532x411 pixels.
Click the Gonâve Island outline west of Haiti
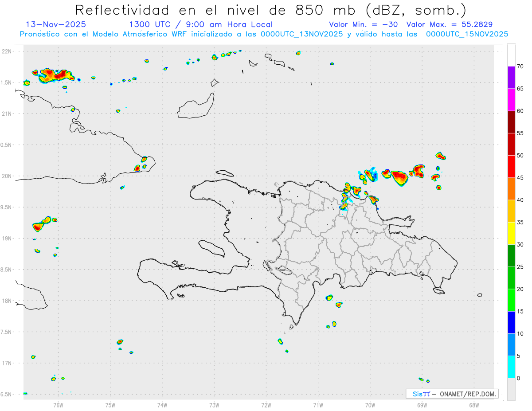211,248
